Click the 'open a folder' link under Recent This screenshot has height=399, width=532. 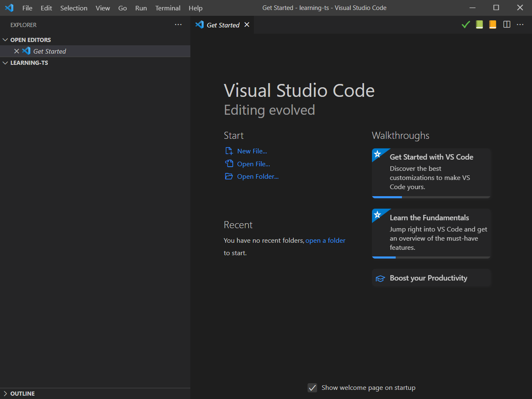coord(325,241)
